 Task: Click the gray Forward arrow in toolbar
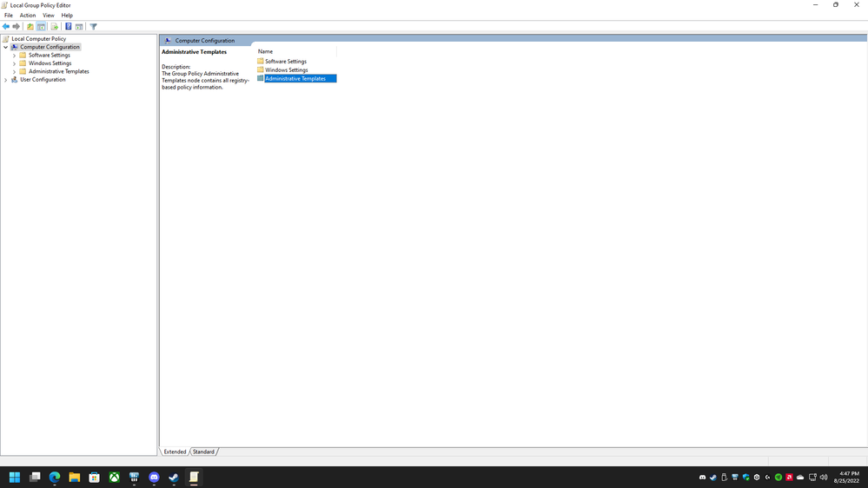pyautogui.click(x=16, y=27)
